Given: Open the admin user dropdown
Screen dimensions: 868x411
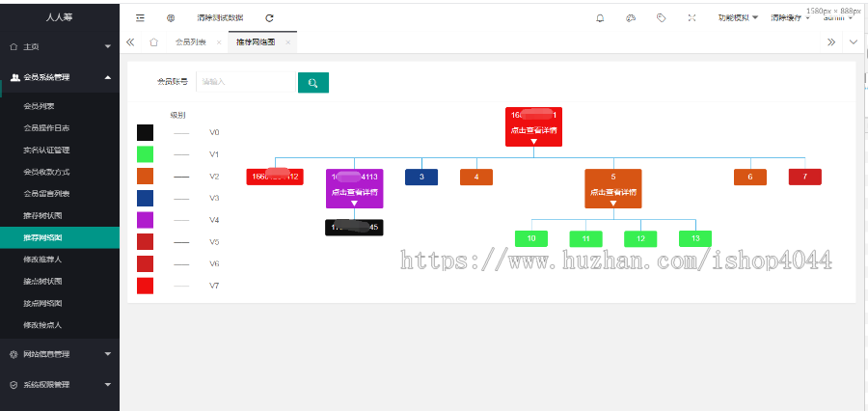Looking at the screenshot, I should (x=838, y=17).
